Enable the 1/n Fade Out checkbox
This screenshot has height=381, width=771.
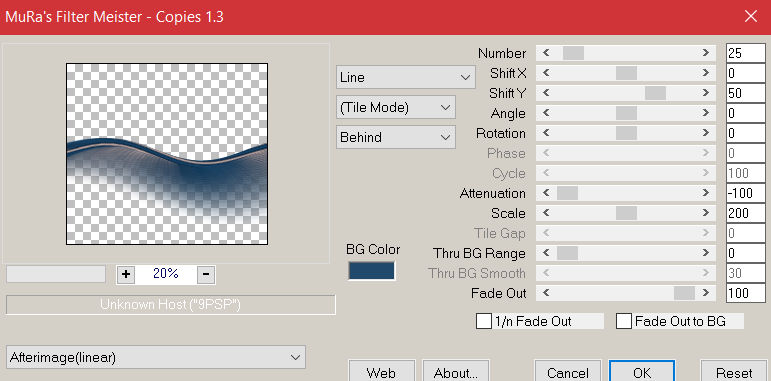click(x=484, y=322)
